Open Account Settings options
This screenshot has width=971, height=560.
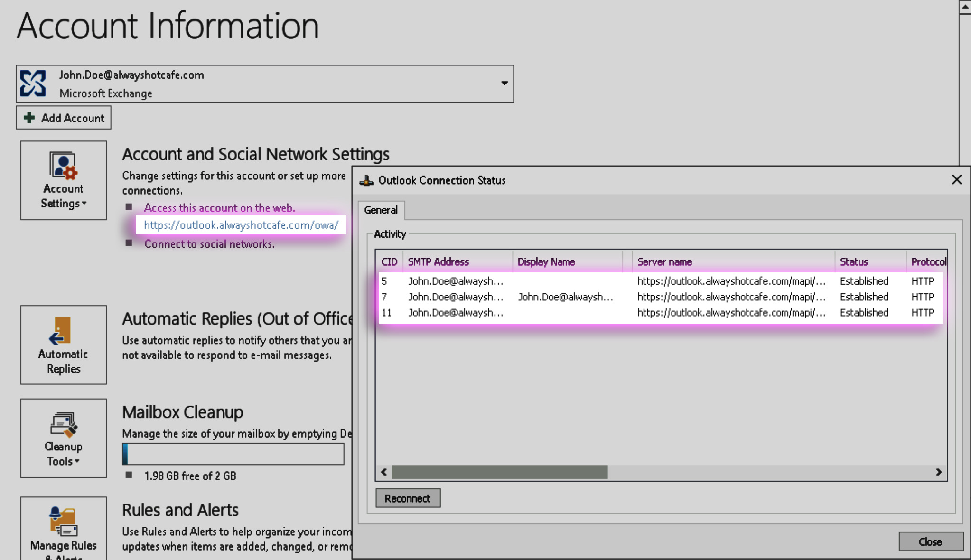(x=63, y=180)
